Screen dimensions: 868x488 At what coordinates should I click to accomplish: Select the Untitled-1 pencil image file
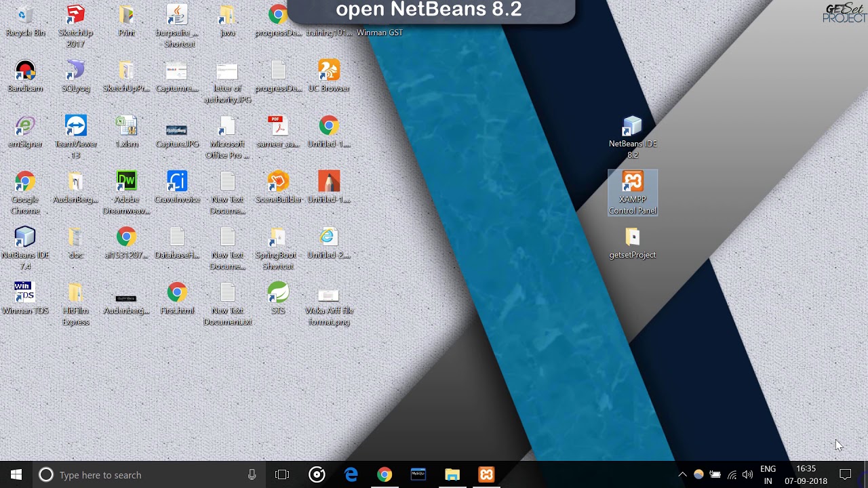(x=328, y=187)
